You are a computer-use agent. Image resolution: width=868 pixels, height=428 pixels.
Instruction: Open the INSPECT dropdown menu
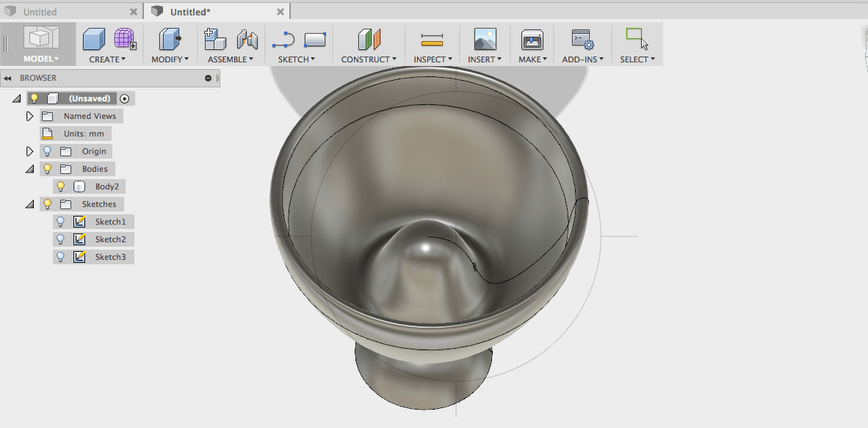433,59
